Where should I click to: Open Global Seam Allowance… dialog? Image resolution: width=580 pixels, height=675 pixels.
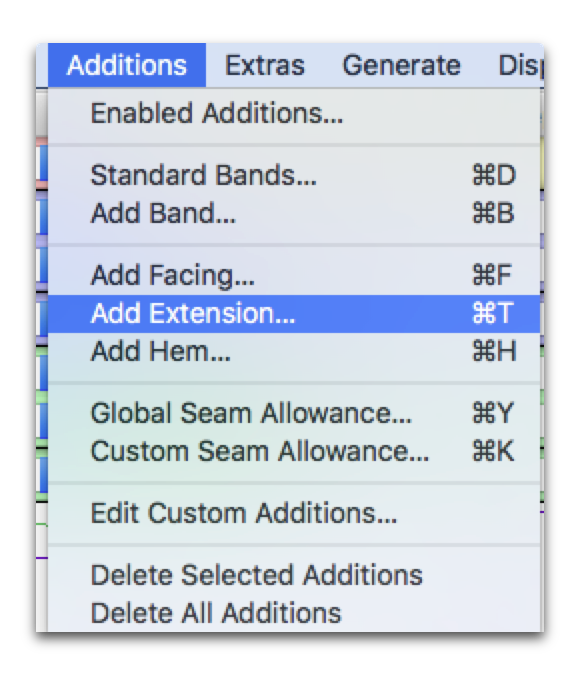click(294, 413)
